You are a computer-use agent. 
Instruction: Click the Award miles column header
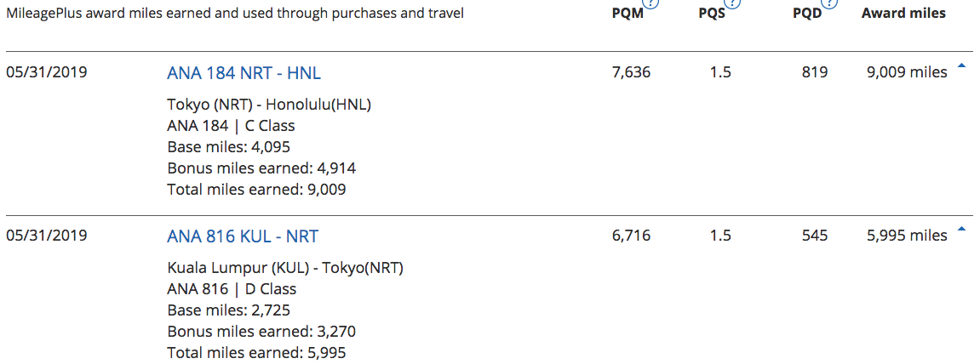(903, 14)
